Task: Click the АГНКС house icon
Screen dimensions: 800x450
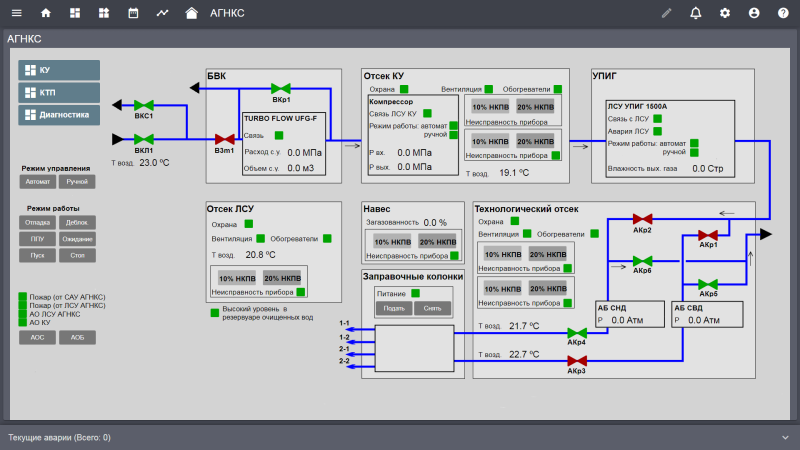Action: pyautogui.click(x=191, y=13)
